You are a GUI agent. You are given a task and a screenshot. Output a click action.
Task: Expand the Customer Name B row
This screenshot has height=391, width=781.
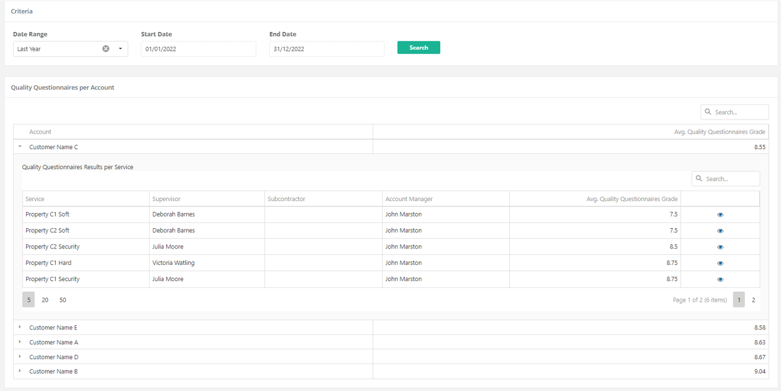[20, 371]
